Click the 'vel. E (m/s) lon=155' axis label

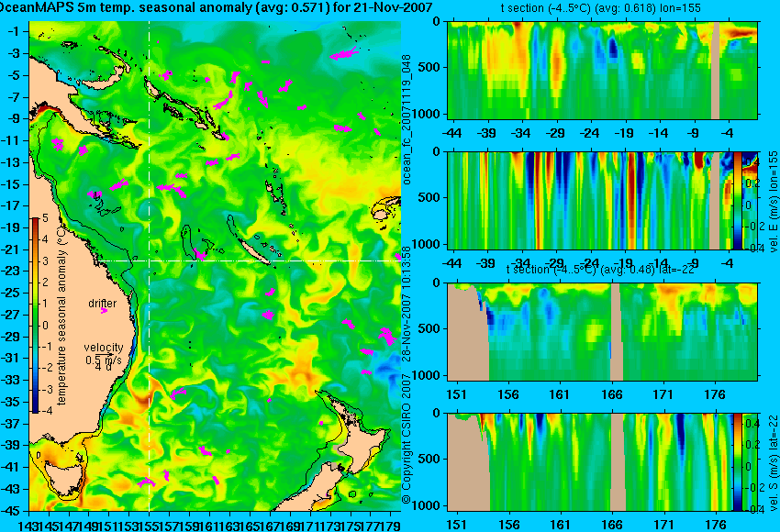[773, 202]
